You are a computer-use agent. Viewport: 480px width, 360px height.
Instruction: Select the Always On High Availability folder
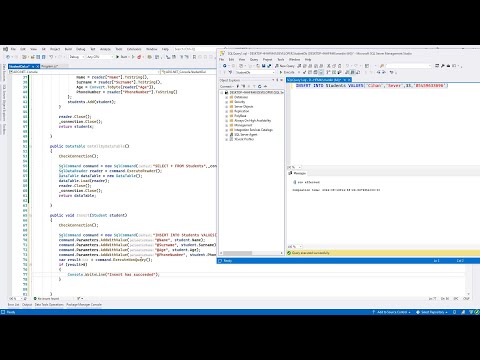point(253,121)
